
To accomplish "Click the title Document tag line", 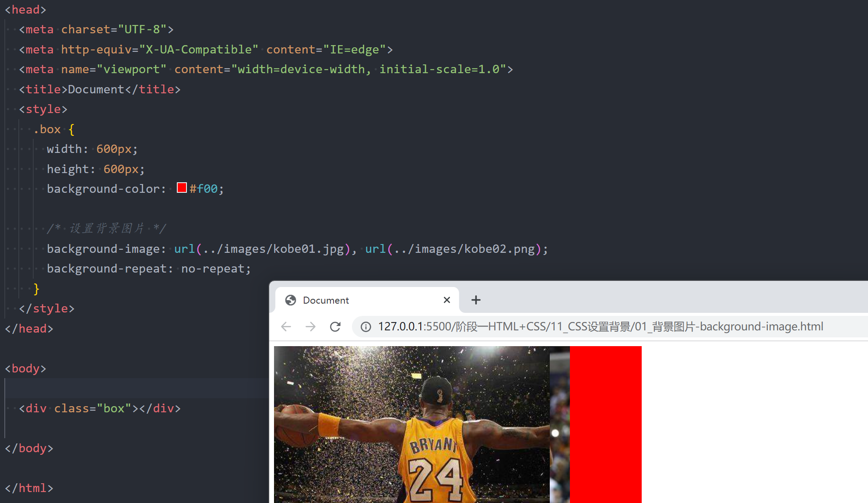I will click(x=100, y=89).
